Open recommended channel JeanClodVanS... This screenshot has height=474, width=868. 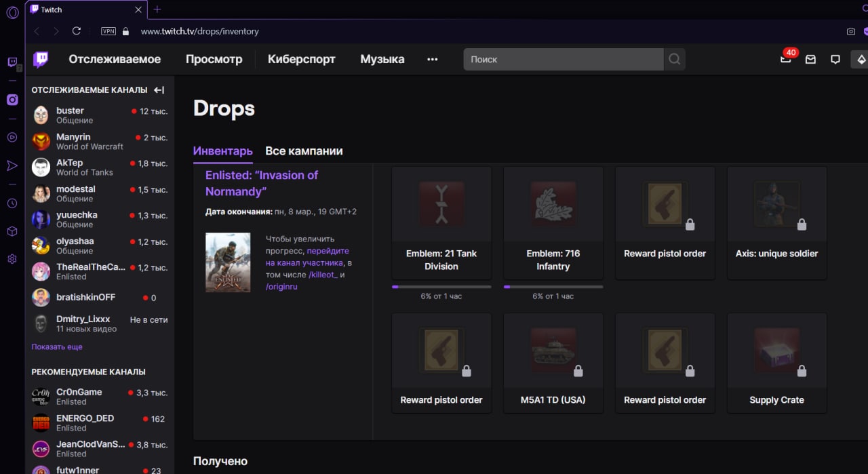(x=100, y=449)
